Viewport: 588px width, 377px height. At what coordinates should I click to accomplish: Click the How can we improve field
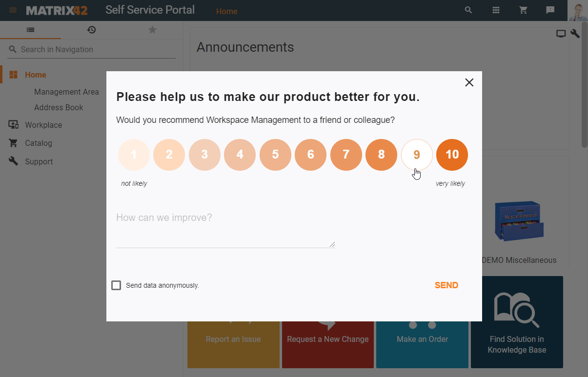pos(225,230)
